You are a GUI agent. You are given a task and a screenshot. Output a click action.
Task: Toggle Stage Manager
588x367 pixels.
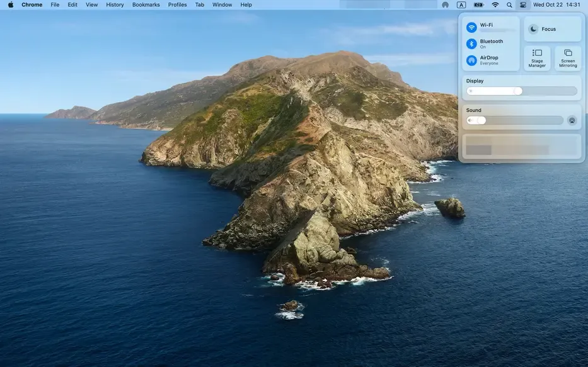(537, 59)
